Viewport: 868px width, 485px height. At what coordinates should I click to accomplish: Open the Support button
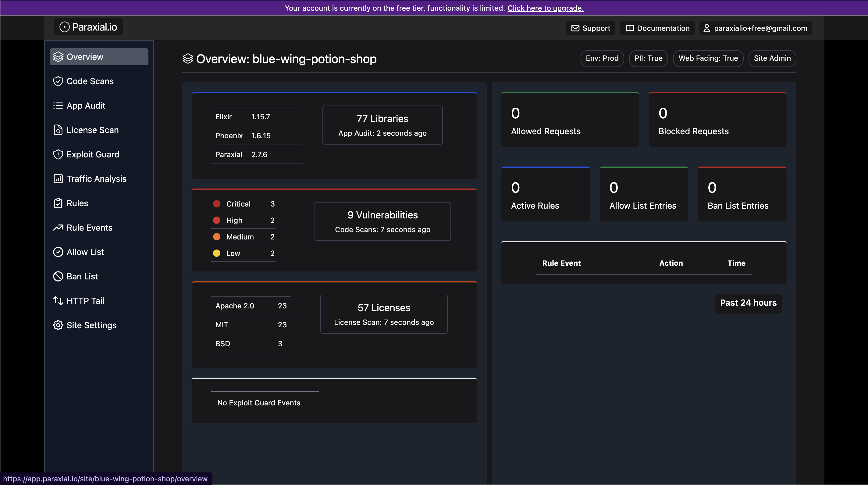[x=590, y=28]
